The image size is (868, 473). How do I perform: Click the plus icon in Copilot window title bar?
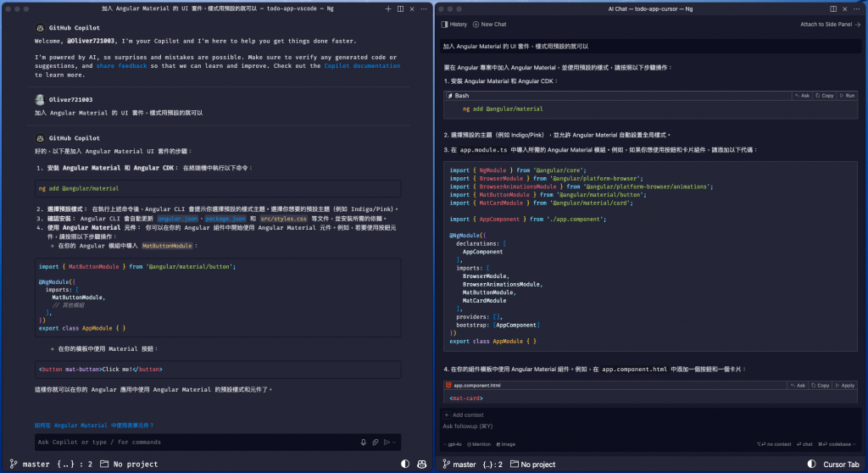click(388, 8)
